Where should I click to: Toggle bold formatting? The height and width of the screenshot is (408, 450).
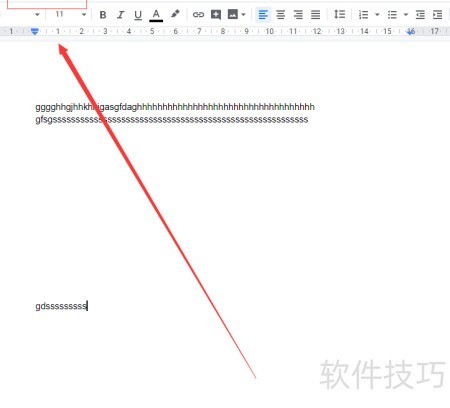click(103, 15)
